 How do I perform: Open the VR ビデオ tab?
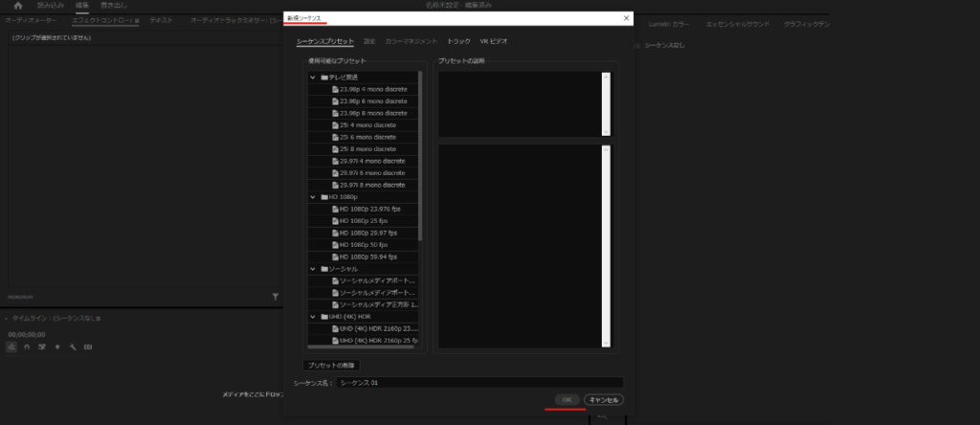(493, 41)
